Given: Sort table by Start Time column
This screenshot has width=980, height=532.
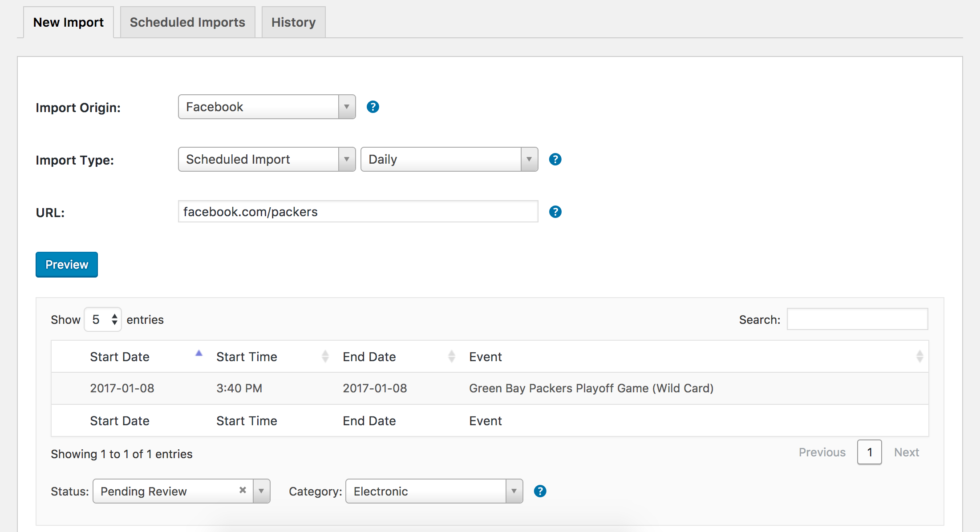Looking at the screenshot, I should 247,357.
